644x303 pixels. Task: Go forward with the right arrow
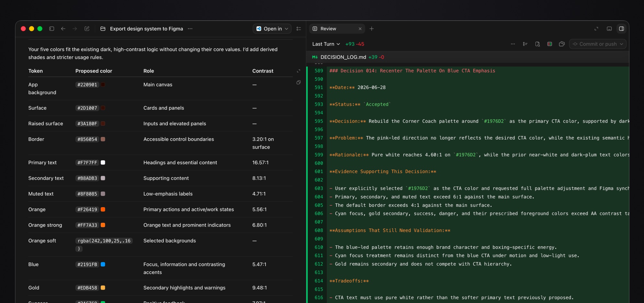(75, 28)
